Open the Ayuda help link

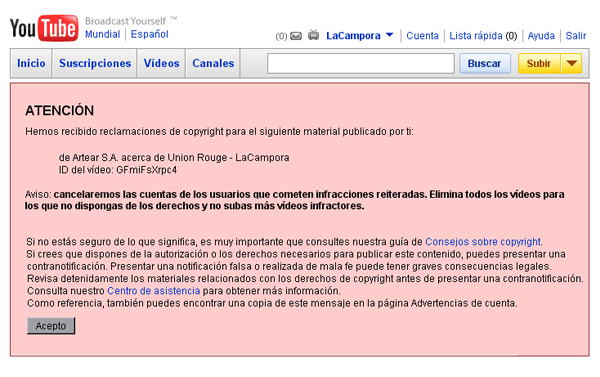[541, 36]
